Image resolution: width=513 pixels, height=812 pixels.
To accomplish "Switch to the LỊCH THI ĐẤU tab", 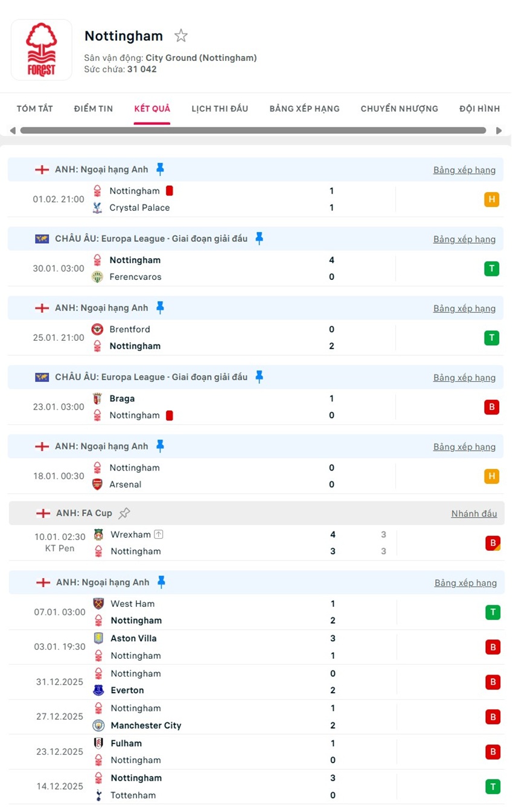I will click(x=220, y=109).
